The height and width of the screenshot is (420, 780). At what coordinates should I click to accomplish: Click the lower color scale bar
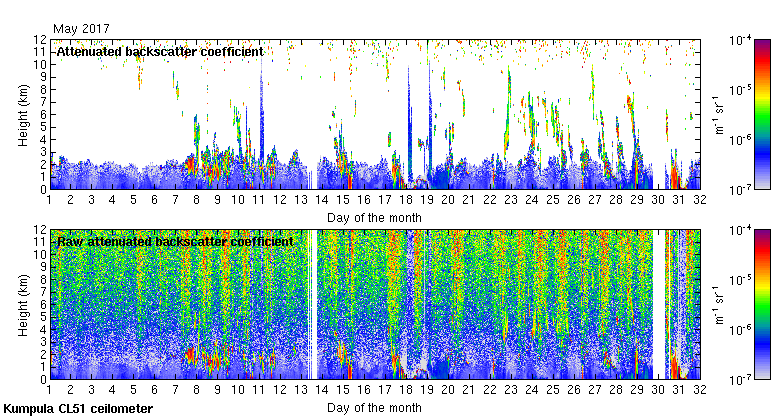(763, 305)
